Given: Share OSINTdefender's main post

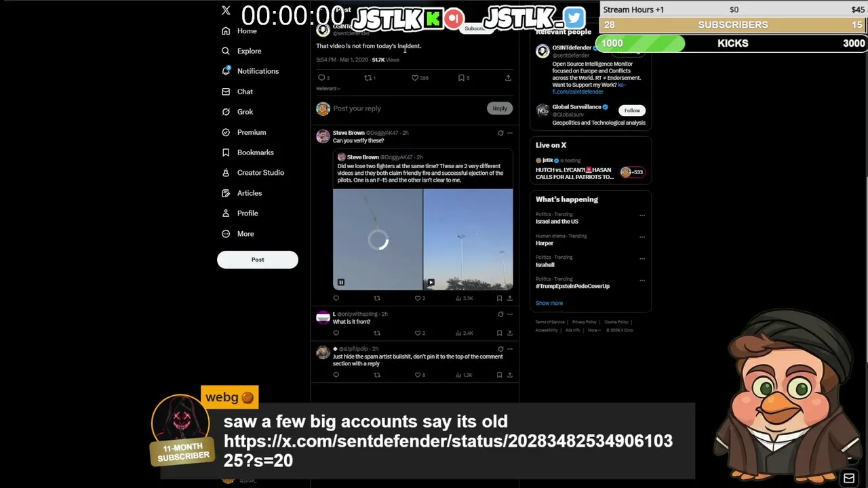Looking at the screenshot, I should 508,78.
